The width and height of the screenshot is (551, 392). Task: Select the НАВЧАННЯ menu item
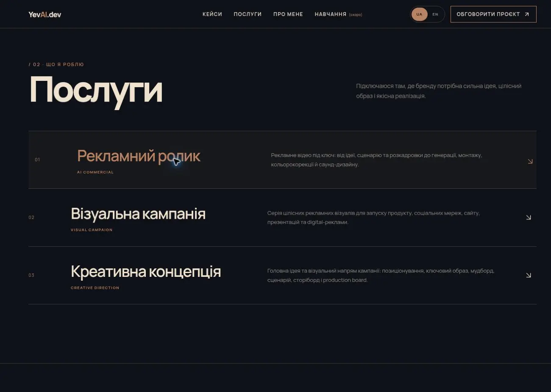338,14
